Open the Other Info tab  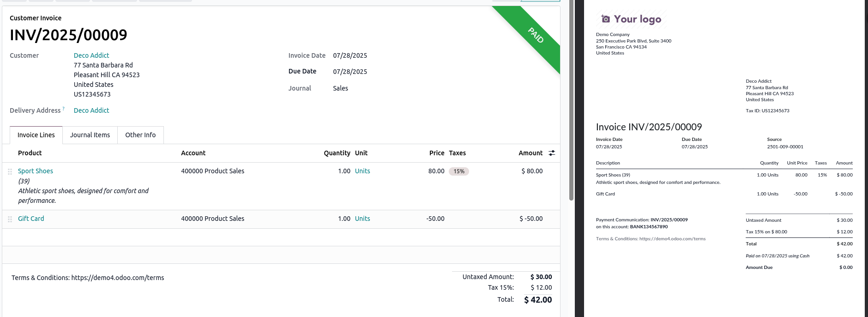140,135
